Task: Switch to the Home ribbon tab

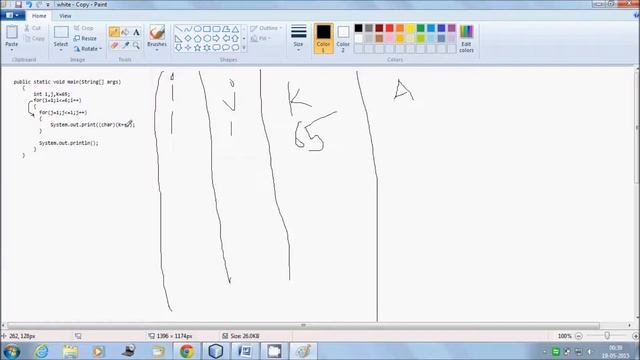Action: pyautogui.click(x=39, y=16)
